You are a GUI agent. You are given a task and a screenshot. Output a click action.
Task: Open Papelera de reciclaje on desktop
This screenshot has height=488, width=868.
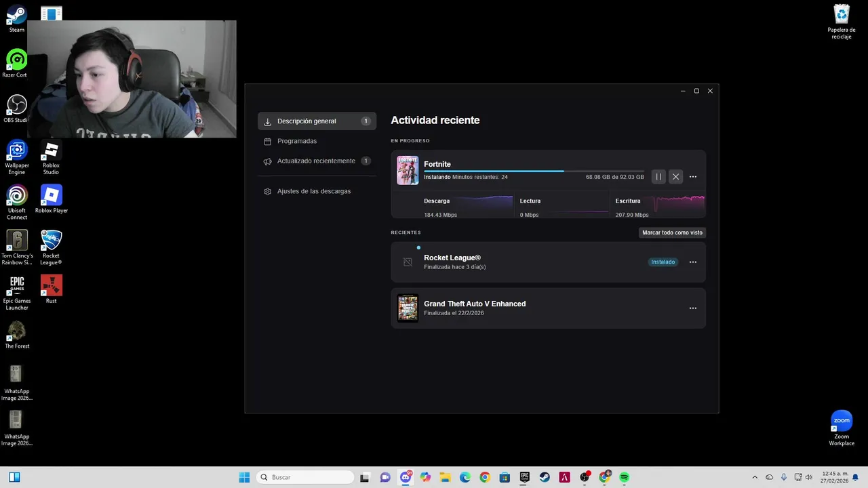pos(842,22)
